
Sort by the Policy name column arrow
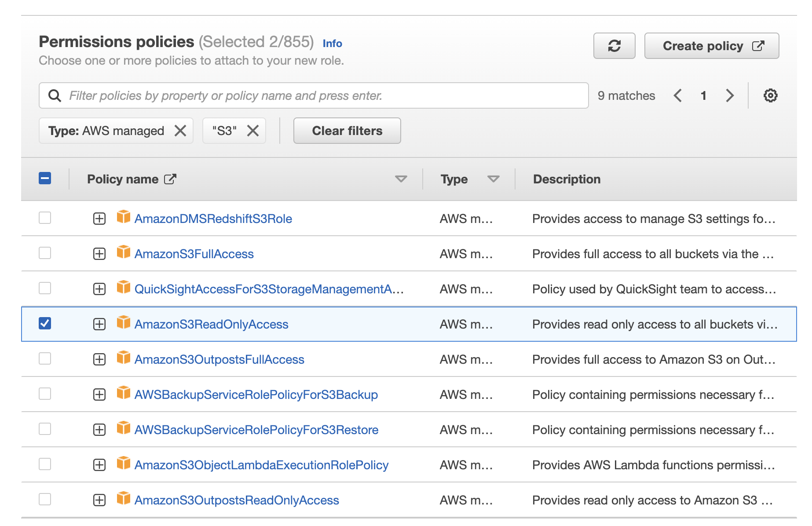pos(401,179)
